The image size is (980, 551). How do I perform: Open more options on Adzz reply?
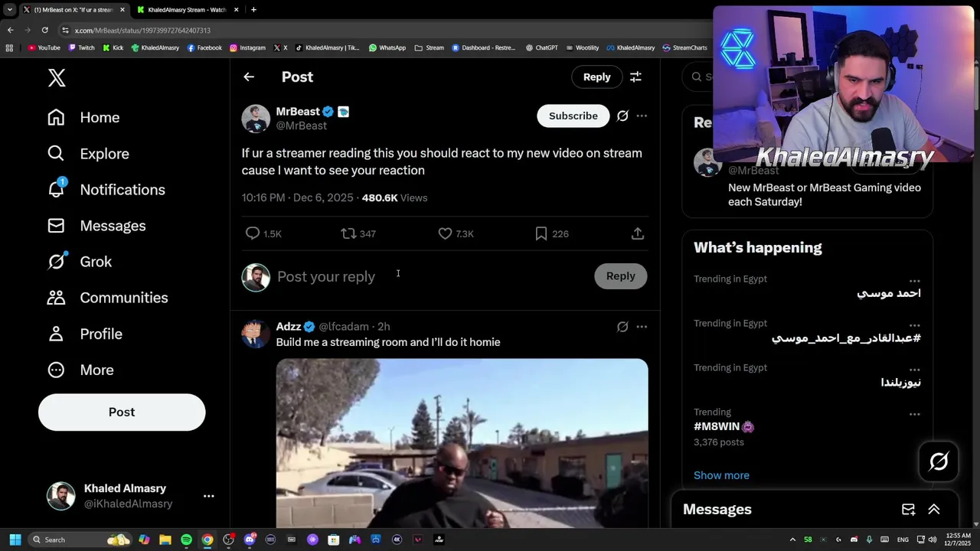642,327
